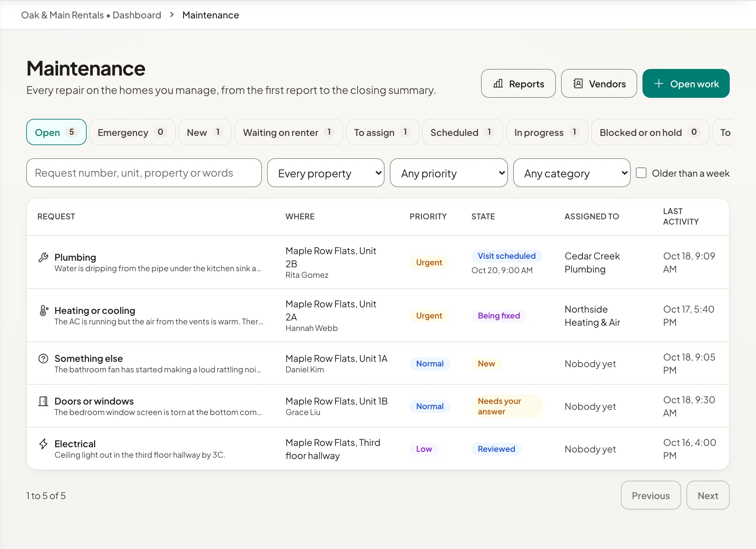This screenshot has width=756, height=549.
Task: Open the To assign tab
Action: (x=382, y=132)
